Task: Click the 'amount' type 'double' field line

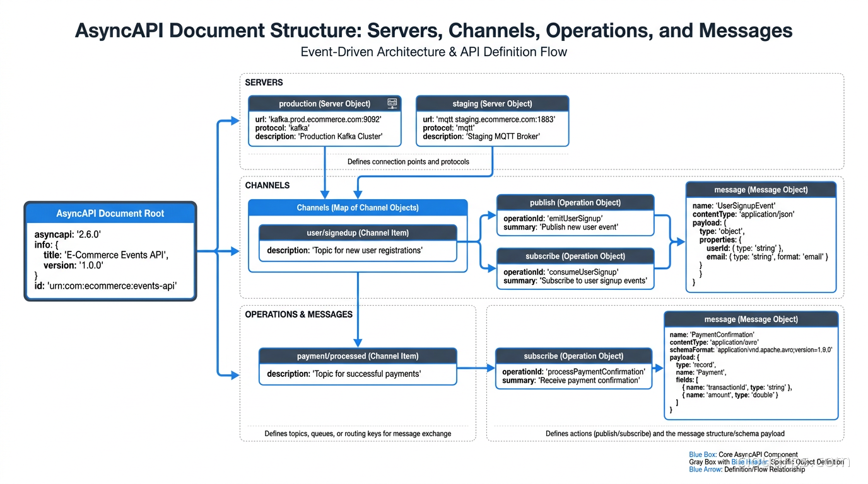Action: point(730,395)
